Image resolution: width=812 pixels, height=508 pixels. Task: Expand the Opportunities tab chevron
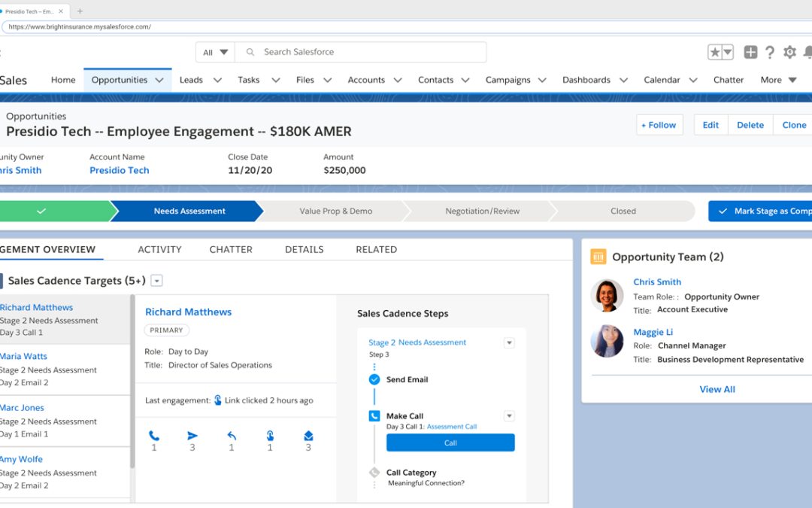coord(159,81)
